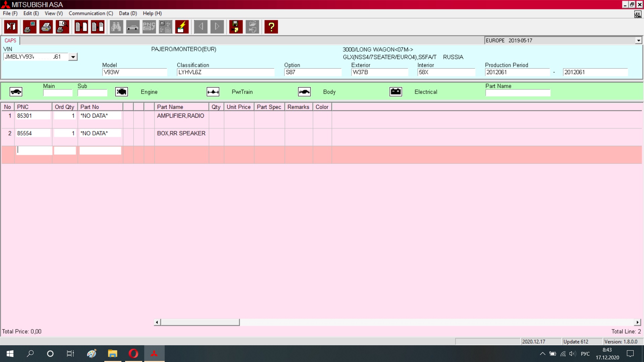
Task: Open print preview with magnifier icon
Action: (x=62, y=27)
